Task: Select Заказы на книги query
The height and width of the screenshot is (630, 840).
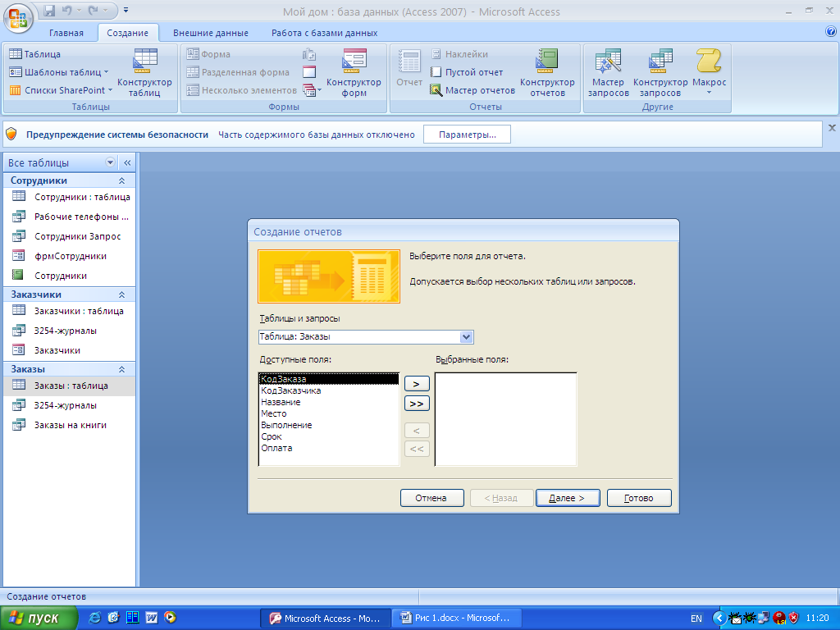Action: point(70,425)
